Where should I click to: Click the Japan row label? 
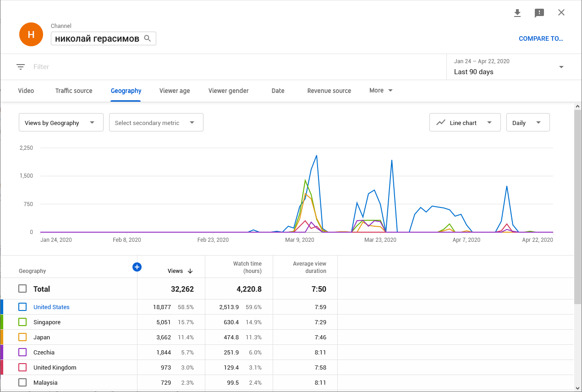42,337
